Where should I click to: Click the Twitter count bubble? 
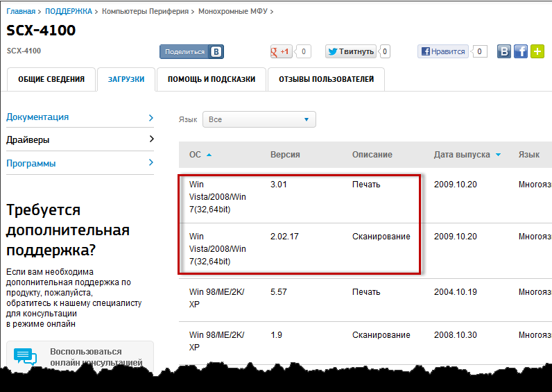(x=385, y=51)
